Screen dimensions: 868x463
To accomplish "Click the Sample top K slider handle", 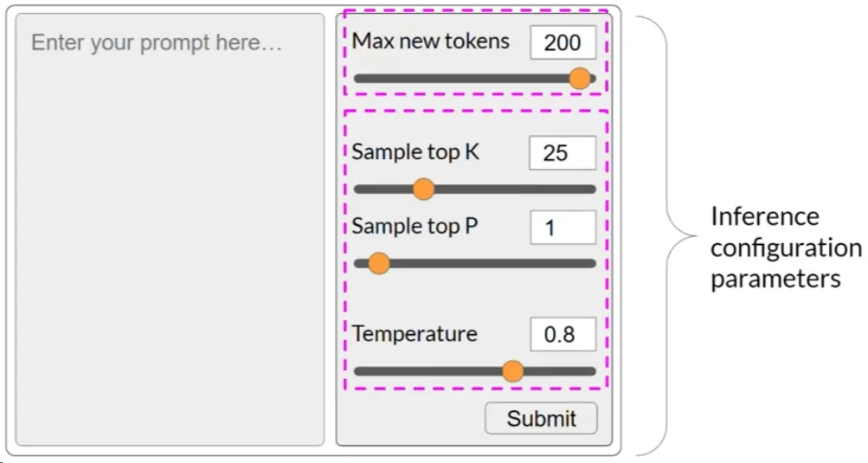I will (x=423, y=189).
